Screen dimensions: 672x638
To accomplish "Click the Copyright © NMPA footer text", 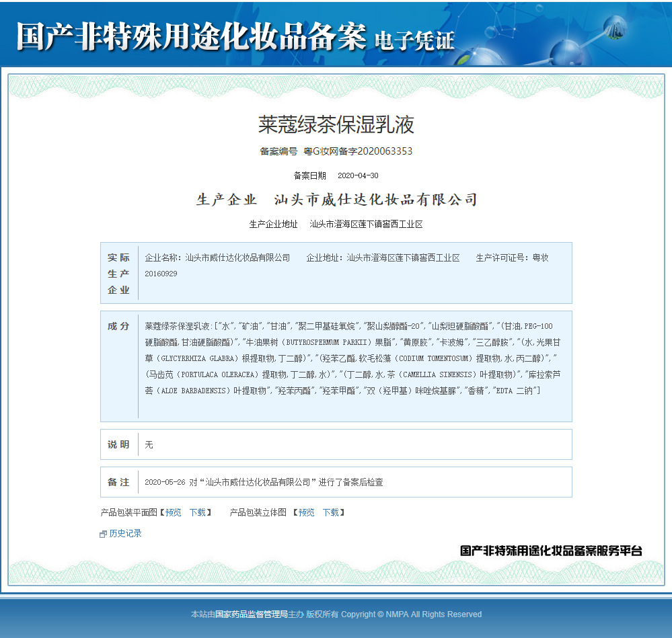I will point(412,614).
